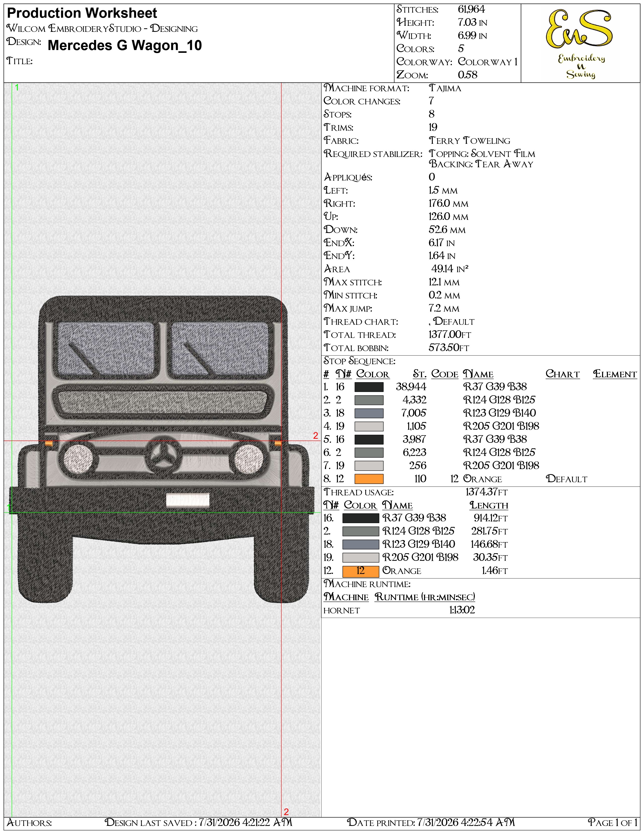The height and width of the screenshot is (834, 644).
Task: Click the total thread value '1377.00ft'
Action: (450, 335)
